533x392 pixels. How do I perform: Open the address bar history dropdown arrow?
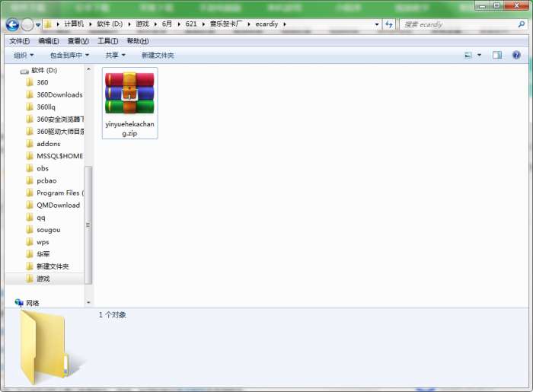pos(377,24)
